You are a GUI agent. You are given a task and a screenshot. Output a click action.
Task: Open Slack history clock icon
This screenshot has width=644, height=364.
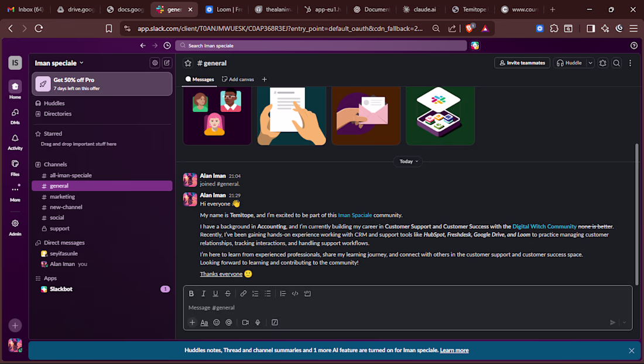[x=167, y=46]
